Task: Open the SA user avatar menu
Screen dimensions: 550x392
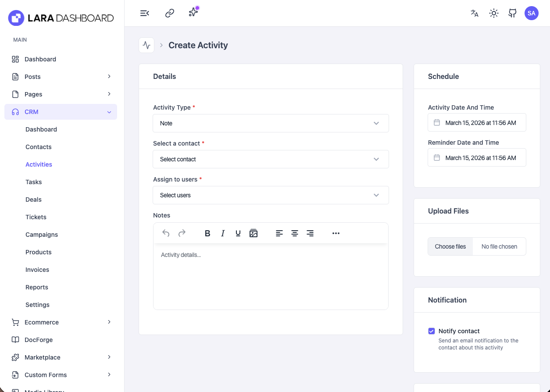Action: coord(532,13)
